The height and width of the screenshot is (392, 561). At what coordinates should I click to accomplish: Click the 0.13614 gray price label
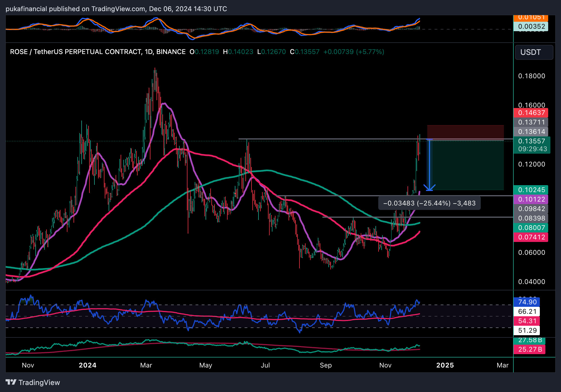(531, 132)
